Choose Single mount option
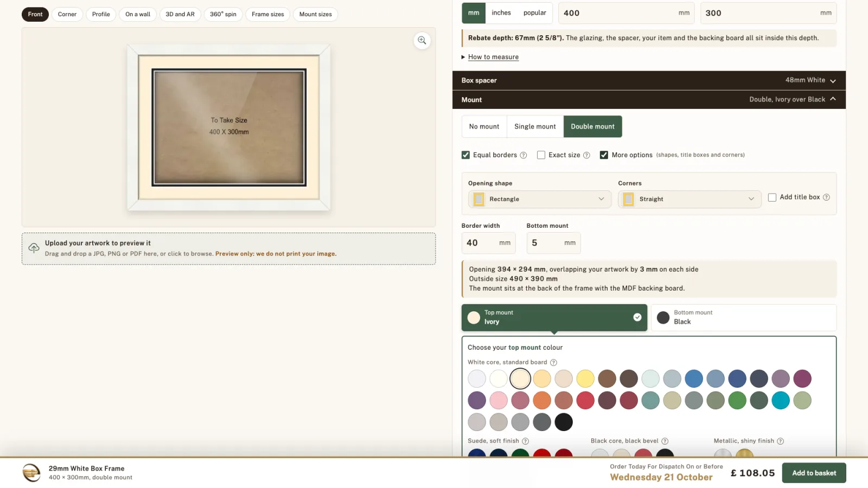 pos(535,126)
